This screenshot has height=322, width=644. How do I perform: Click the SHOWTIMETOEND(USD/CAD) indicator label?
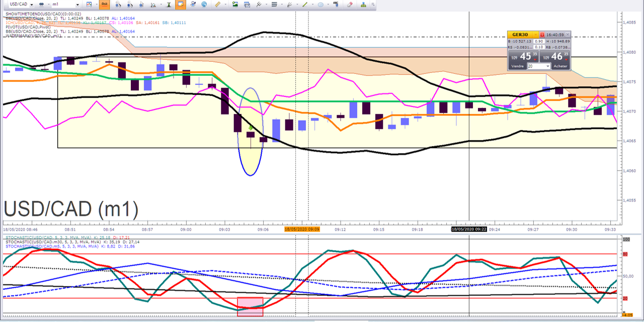click(44, 14)
